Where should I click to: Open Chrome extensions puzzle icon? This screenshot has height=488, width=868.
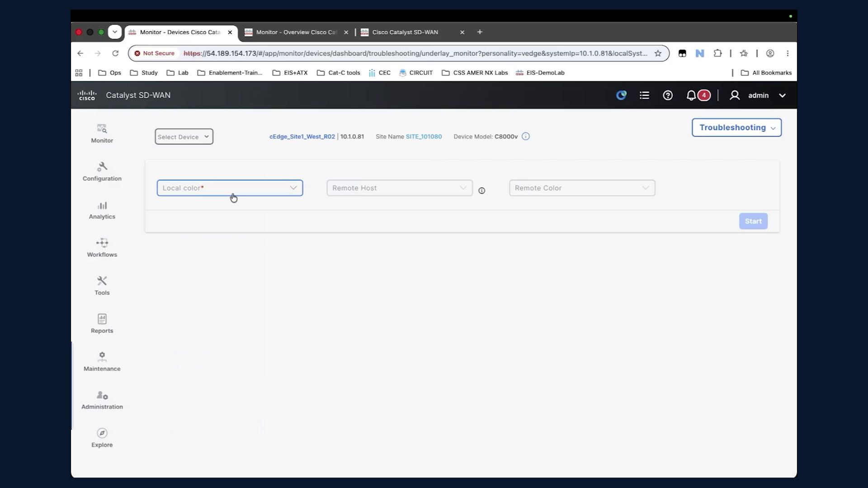pos(717,53)
